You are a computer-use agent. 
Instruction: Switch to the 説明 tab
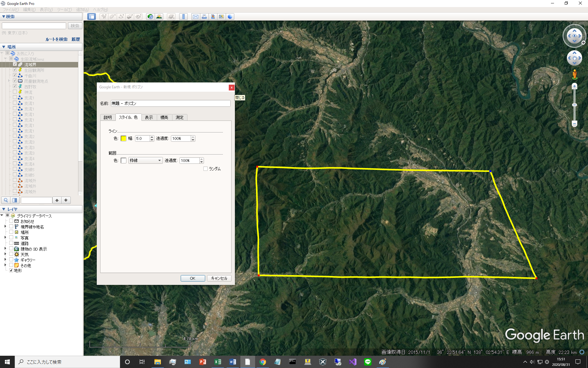coord(107,117)
